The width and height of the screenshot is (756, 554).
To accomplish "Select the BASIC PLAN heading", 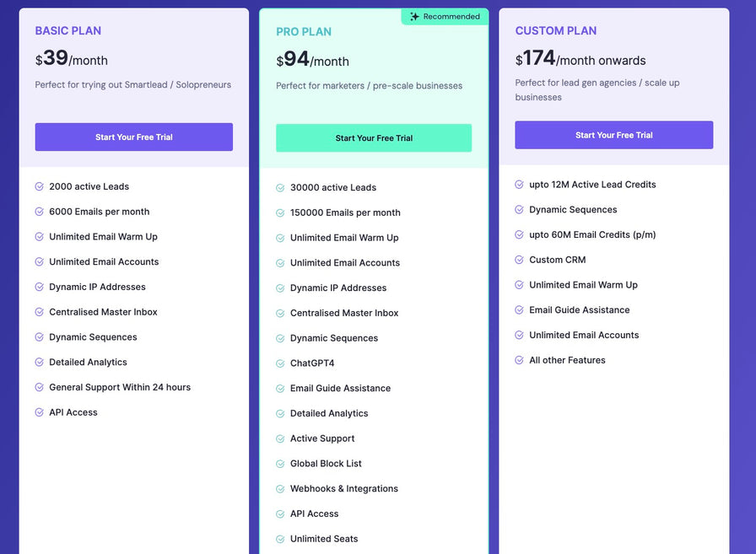I will (68, 31).
